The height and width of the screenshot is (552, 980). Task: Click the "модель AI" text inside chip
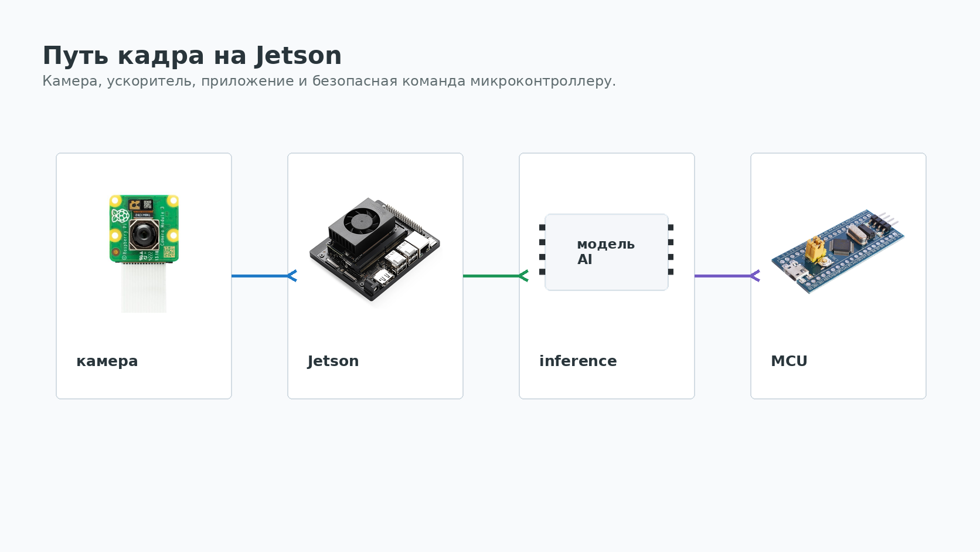click(x=606, y=252)
